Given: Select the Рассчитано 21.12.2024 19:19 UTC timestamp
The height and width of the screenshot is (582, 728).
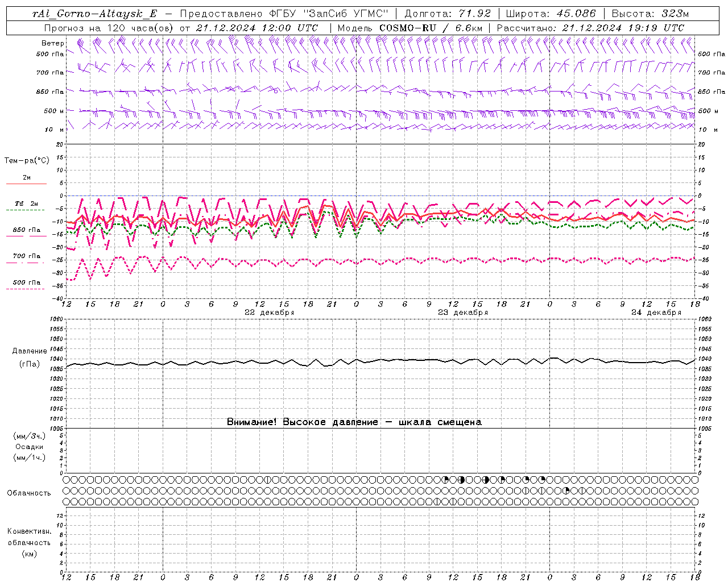Looking at the screenshot, I should (590, 28).
